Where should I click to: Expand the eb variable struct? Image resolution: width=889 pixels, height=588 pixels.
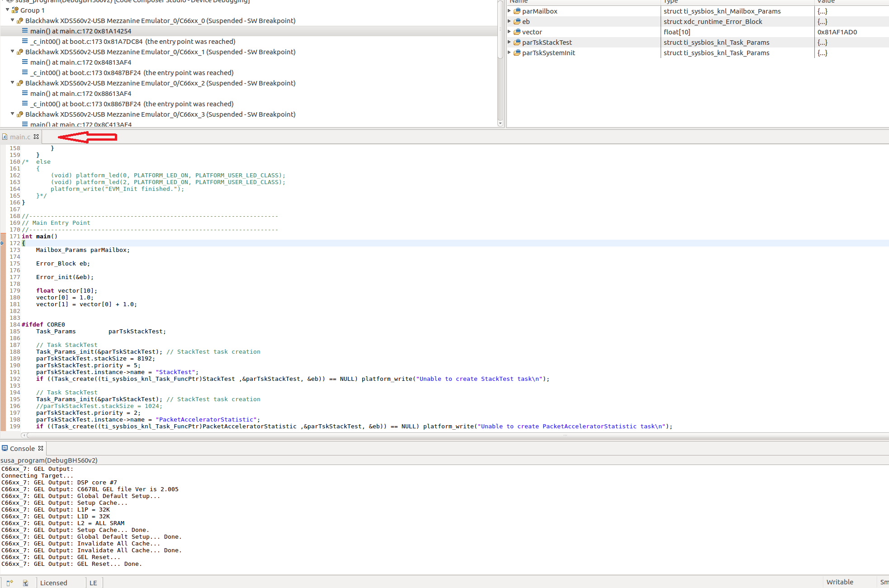(509, 21)
